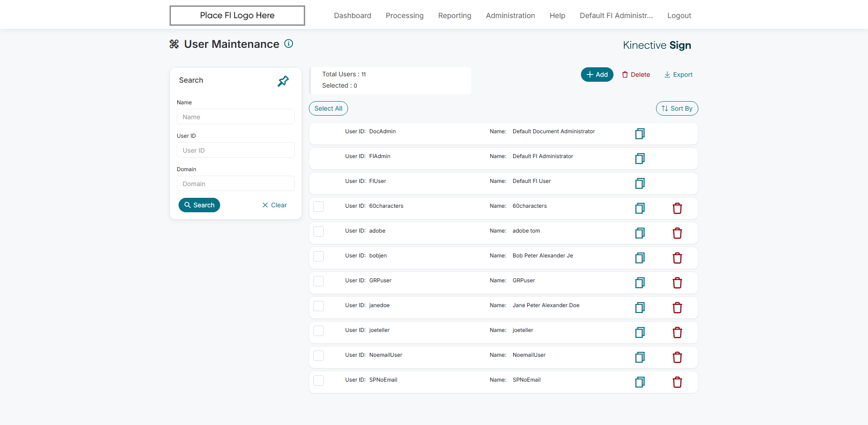
Task: Click the info icon beside User Maintenance
Action: point(288,44)
